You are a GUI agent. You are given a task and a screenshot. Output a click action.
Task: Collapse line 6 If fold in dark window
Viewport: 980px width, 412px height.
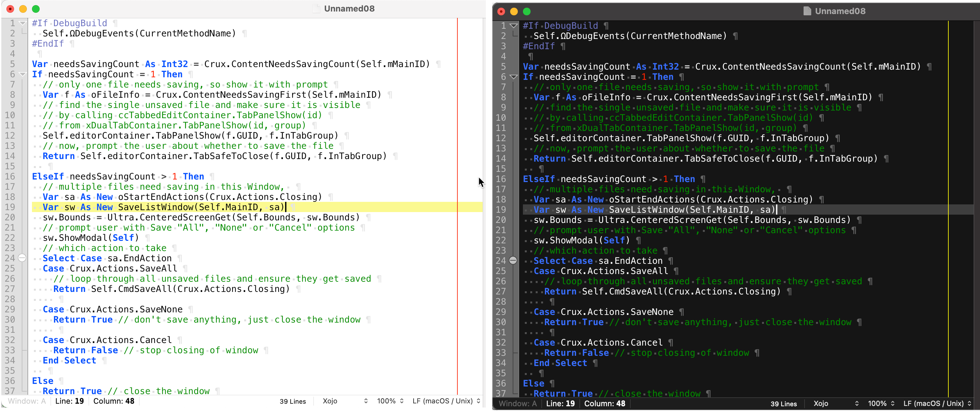point(514,77)
